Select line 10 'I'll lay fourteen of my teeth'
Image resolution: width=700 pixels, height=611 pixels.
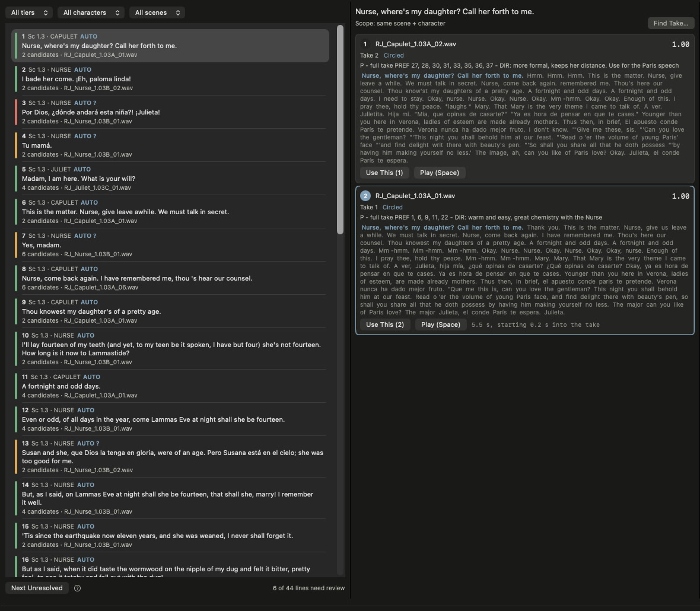click(x=170, y=349)
